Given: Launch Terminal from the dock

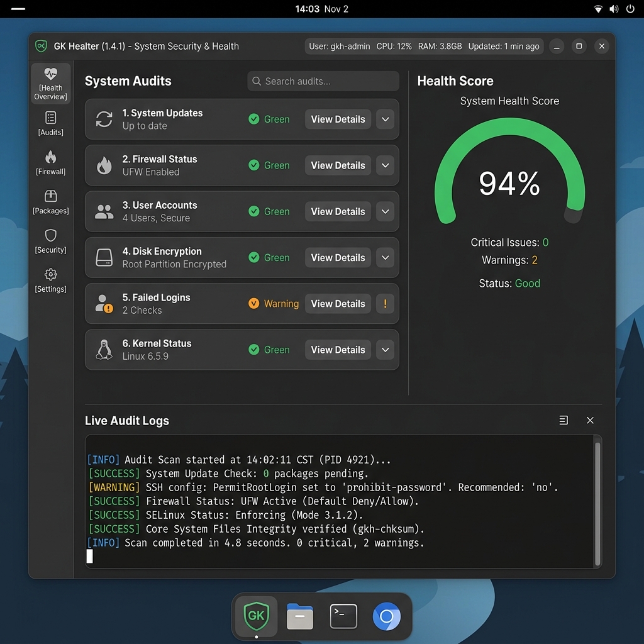Looking at the screenshot, I should pos(343,616).
